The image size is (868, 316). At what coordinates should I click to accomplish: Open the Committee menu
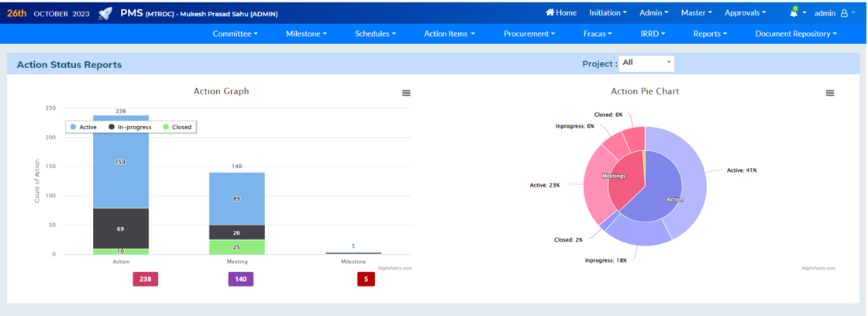pyautogui.click(x=235, y=34)
